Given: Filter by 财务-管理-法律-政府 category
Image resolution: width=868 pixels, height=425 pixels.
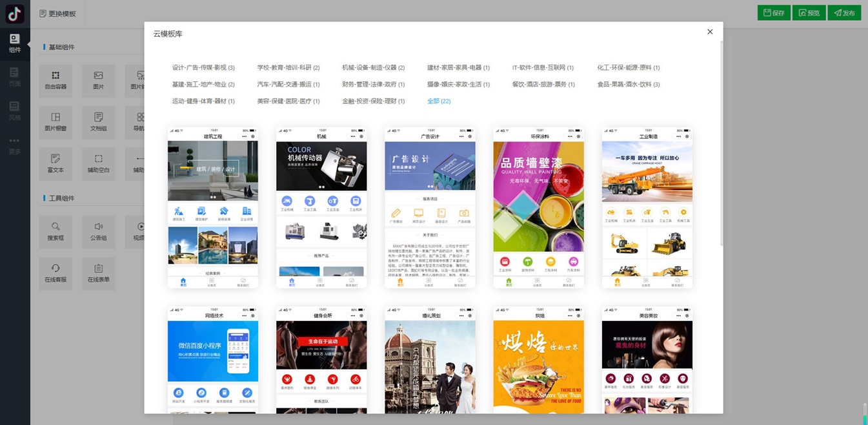Looking at the screenshot, I should click(x=374, y=84).
